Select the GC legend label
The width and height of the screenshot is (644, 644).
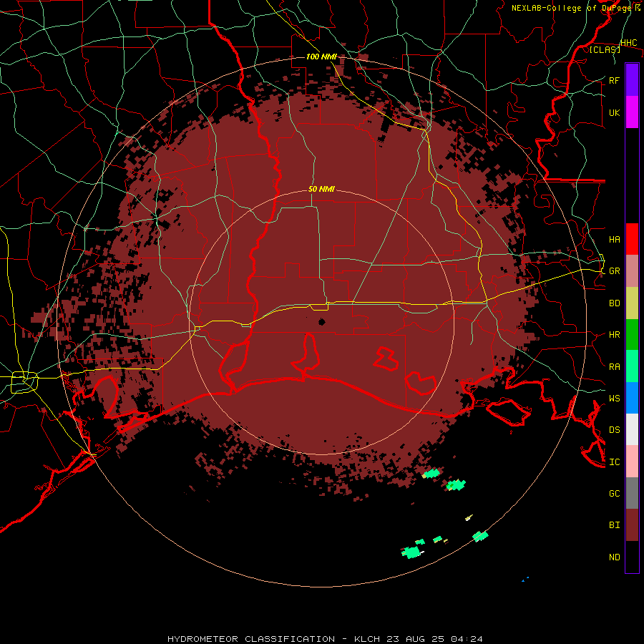[x=614, y=493]
